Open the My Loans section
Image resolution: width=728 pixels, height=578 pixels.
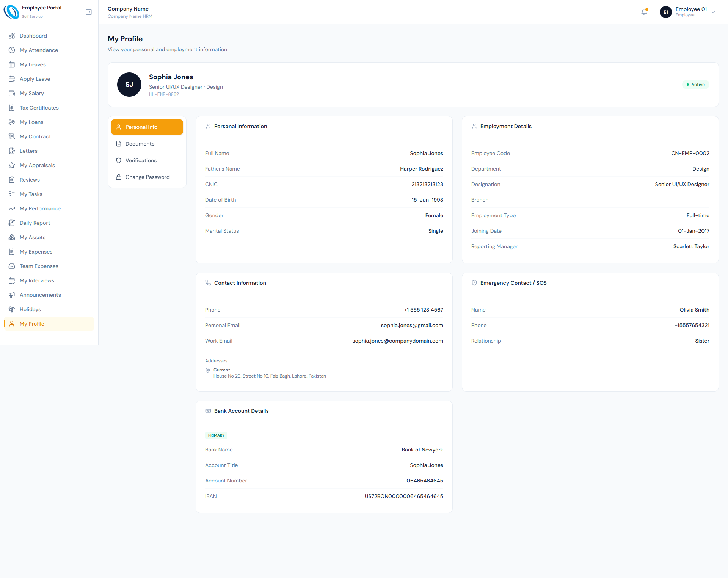(49, 122)
